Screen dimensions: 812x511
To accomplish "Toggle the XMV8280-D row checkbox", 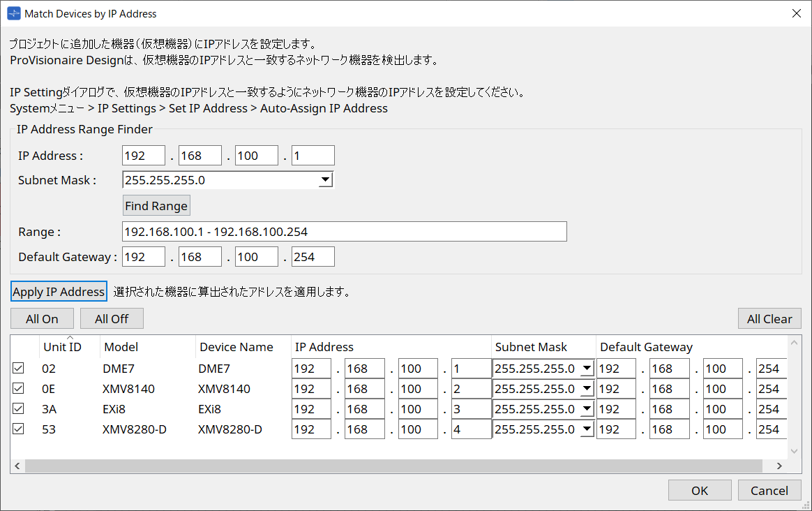I will pyautogui.click(x=18, y=429).
